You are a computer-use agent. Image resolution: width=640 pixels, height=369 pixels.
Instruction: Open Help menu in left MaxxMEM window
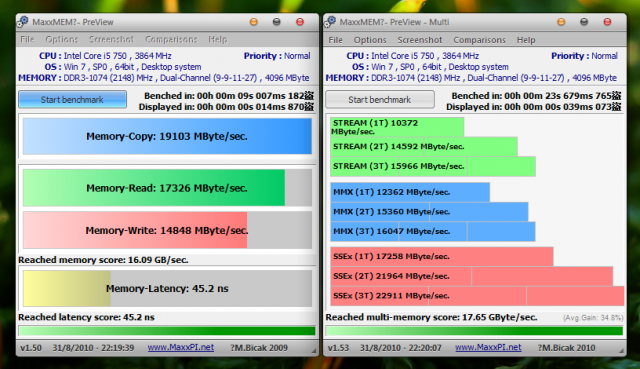pyautogui.click(x=218, y=40)
